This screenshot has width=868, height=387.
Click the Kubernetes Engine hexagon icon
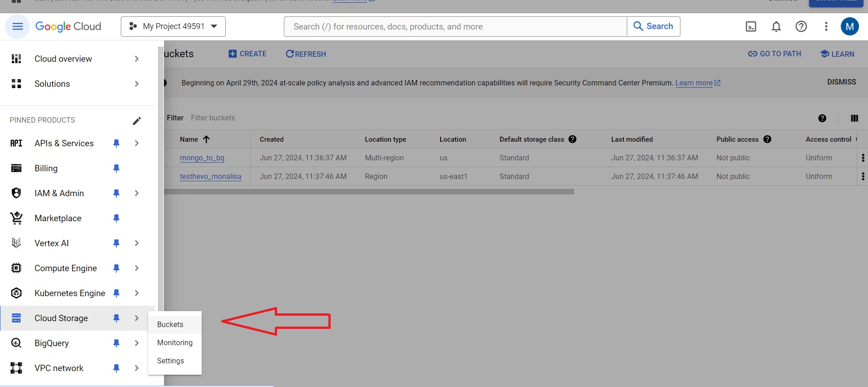click(16, 293)
